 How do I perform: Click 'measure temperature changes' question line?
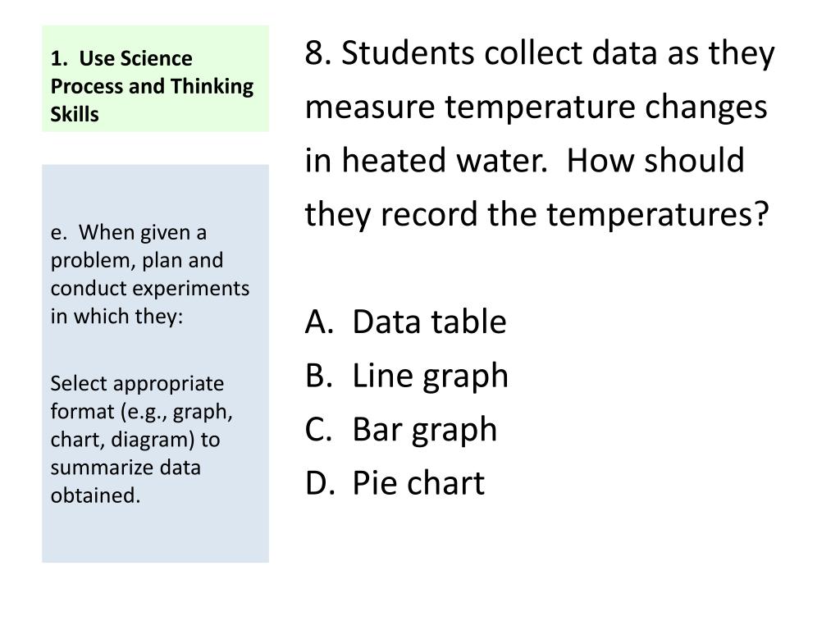[x=536, y=107]
